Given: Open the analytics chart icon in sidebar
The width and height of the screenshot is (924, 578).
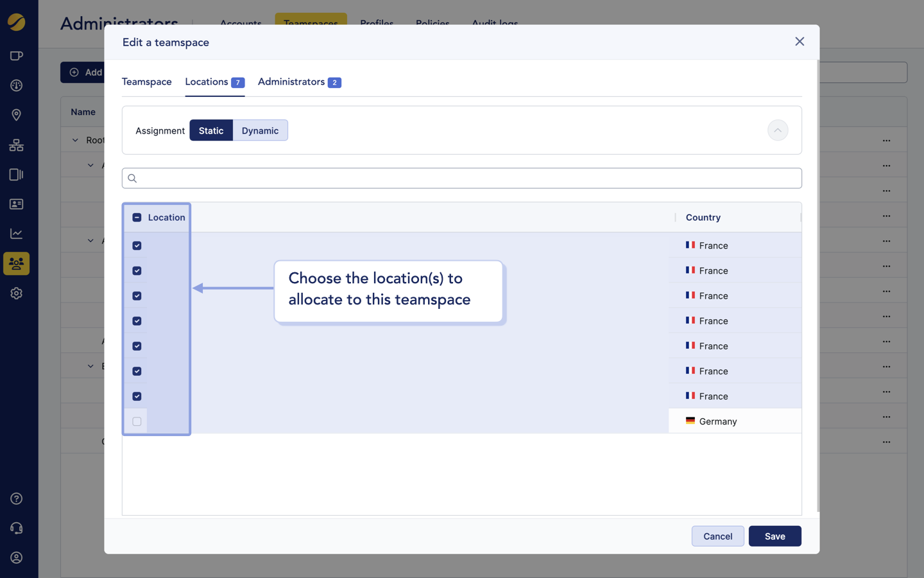Looking at the screenshot, I should (x=17, y=234).
